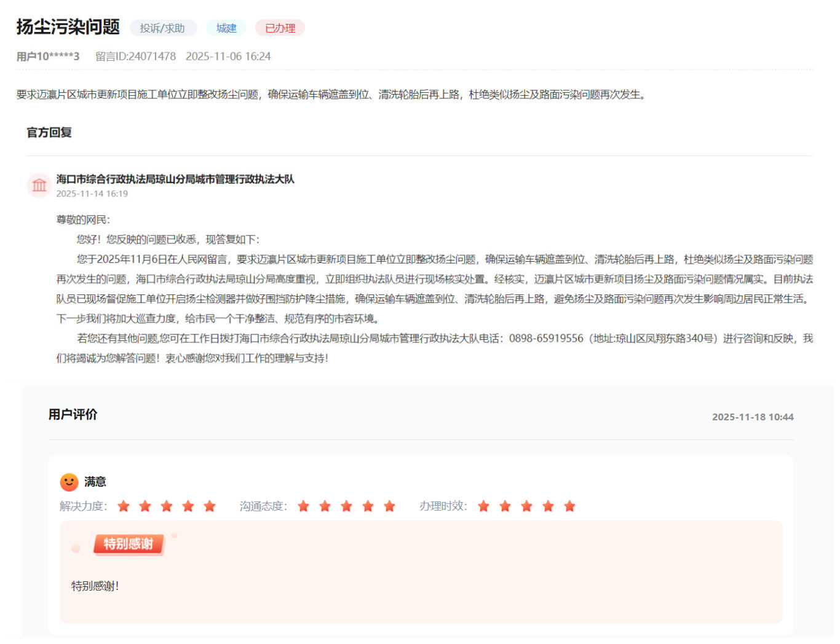Toggle the 满意 satisfaction rating
Image resolution: width=840 pixels, height=644 pixels.
(95, 482)
